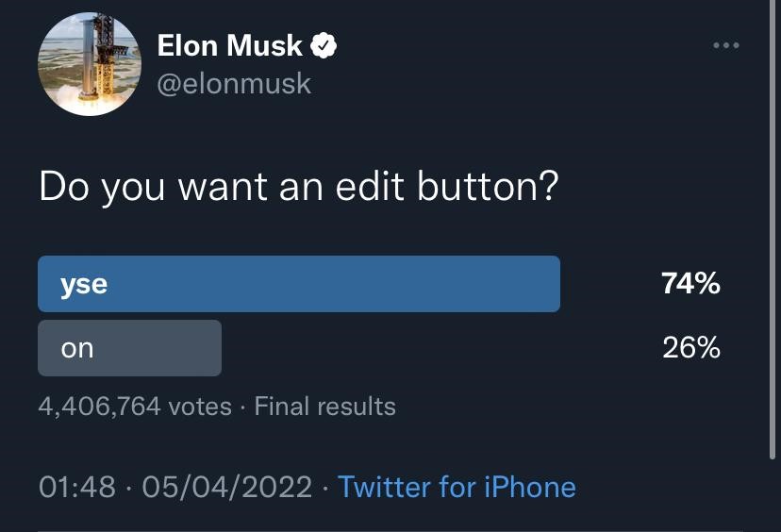Click the 'Final results' poll status text
The image size is (781, 532).
325,406
